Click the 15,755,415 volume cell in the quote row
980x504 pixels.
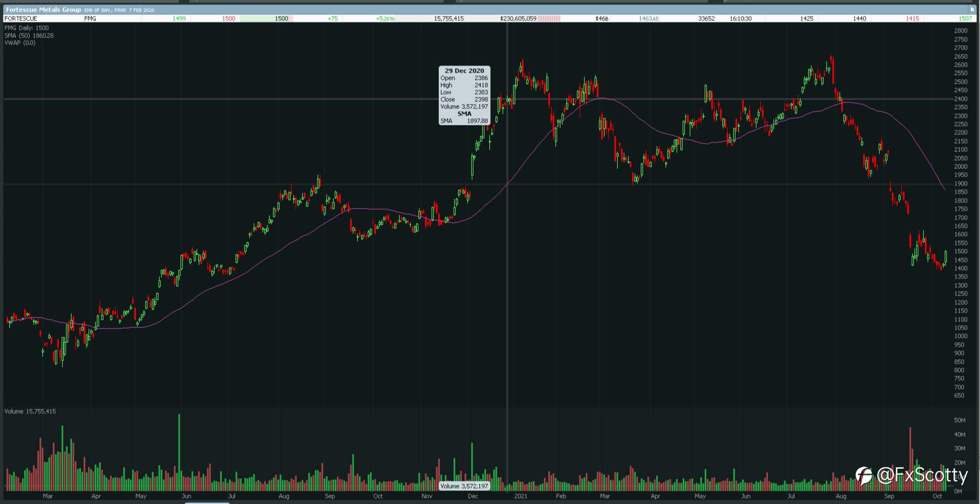coord(449,19)
